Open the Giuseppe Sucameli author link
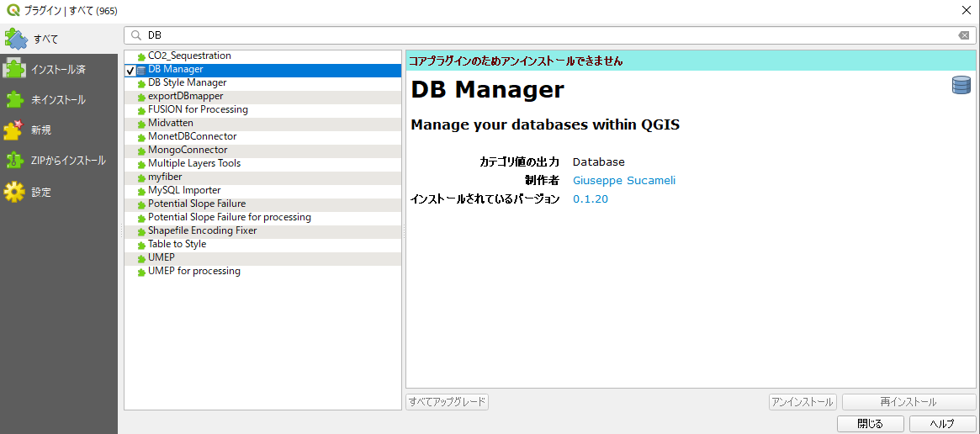The height and width of the screenshot is (434, 980). pyautogui.click(x=623, y=181)
